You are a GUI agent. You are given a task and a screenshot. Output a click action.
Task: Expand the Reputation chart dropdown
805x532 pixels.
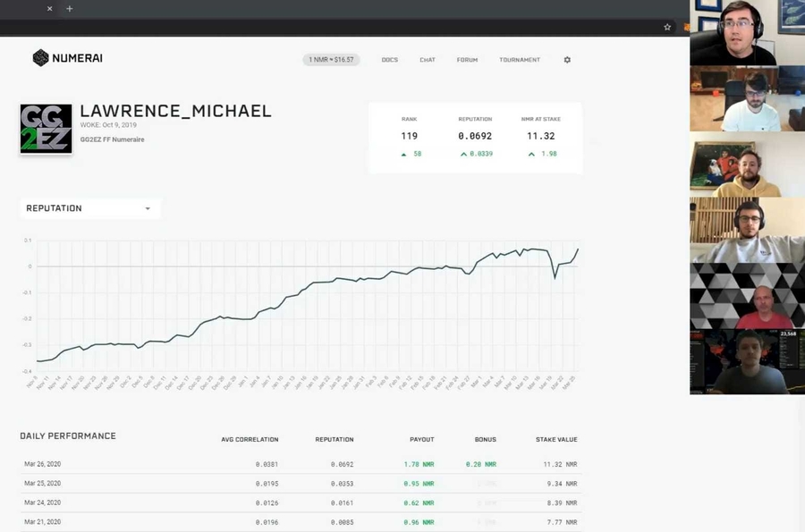point(148,208)
